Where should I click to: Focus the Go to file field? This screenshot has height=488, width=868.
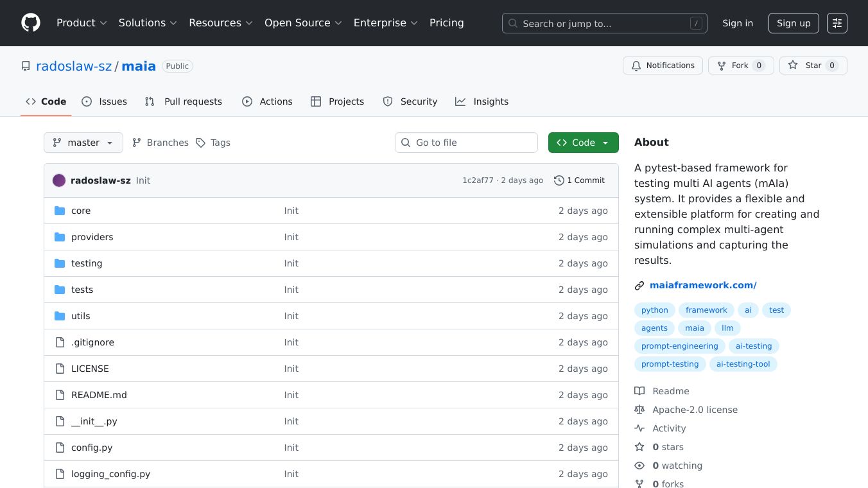click(x=466, y=143)
